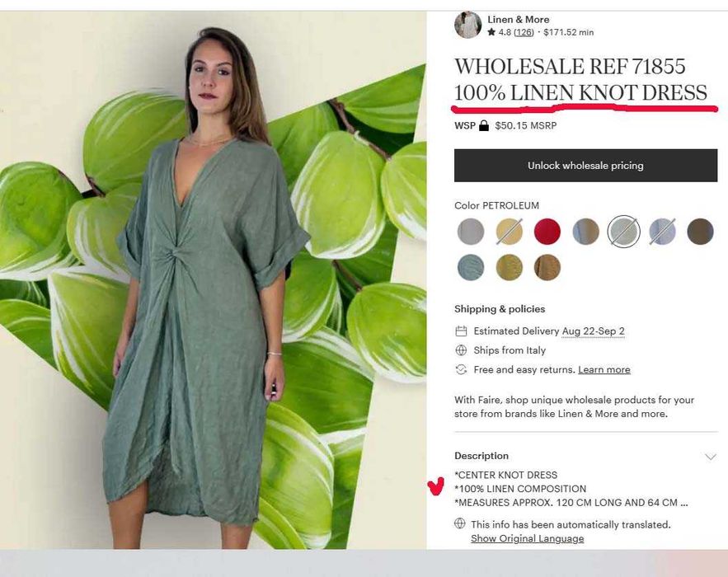Click the globe icon beside the translation notice

click(460, 523)
